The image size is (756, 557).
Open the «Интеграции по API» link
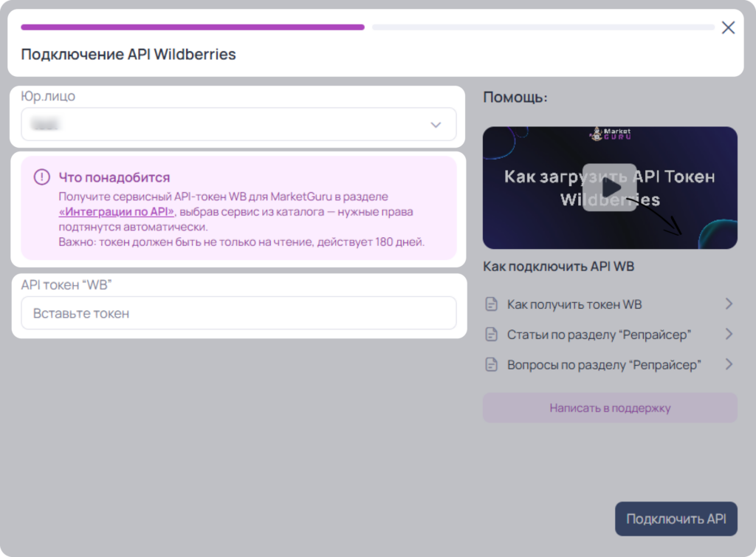[x=117, y=212]
